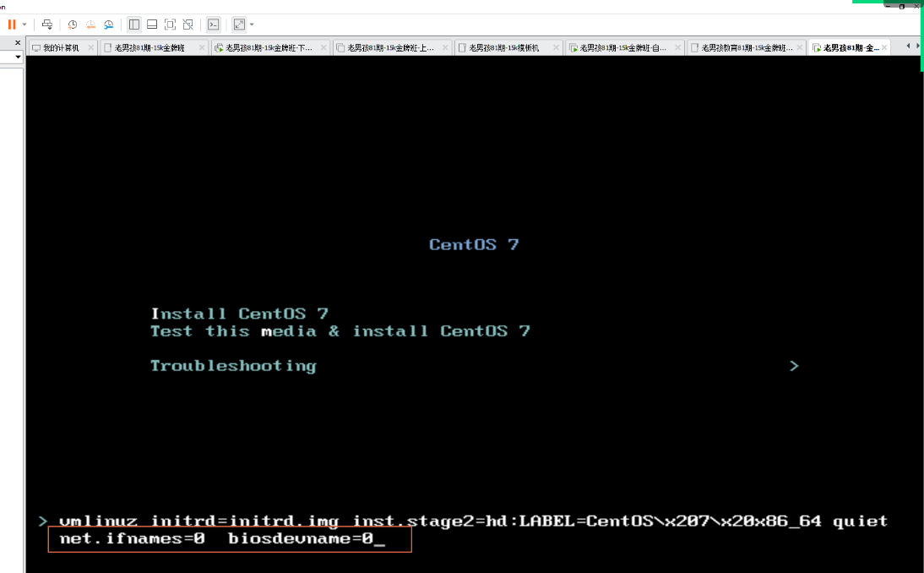
Task: Click the quiet option at line end
Action: click(x=860, y=521)
